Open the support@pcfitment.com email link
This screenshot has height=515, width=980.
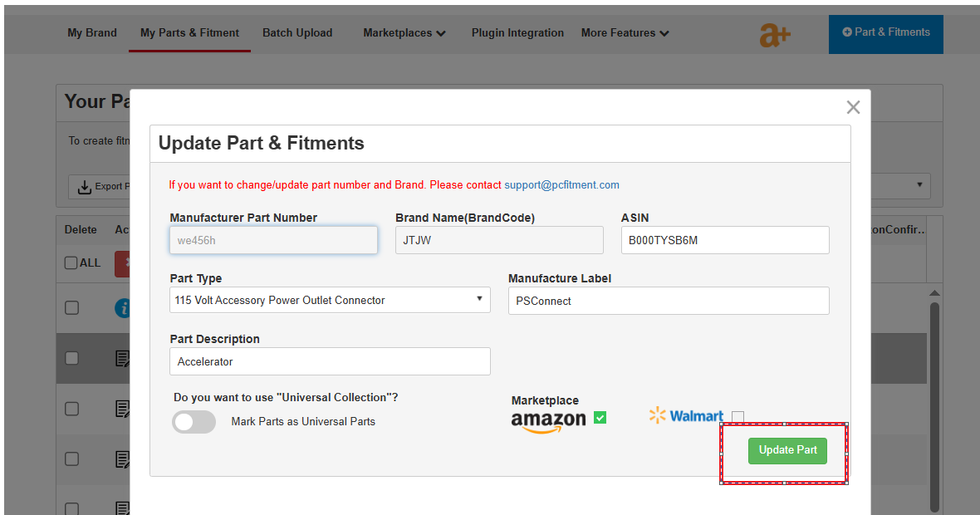(x=562, y=185)
